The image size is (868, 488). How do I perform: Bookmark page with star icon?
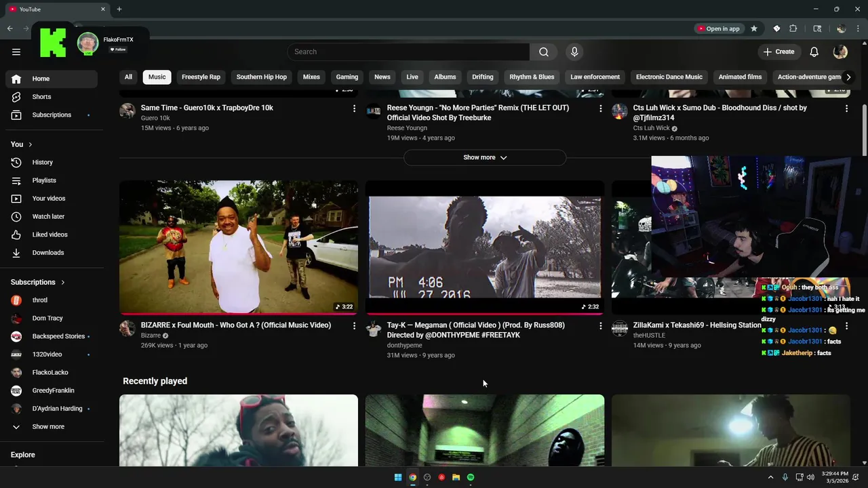tap(754, 28)
